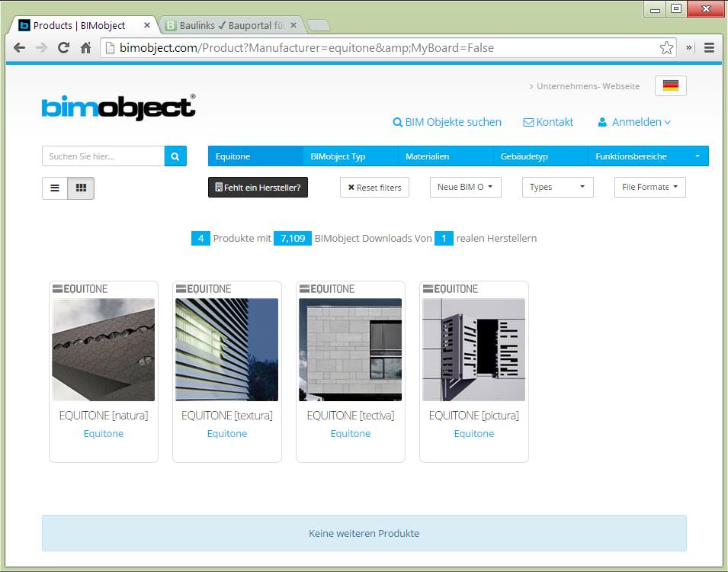Open the Materialien filter menu

pyautogui.click(x=446, y=156)
